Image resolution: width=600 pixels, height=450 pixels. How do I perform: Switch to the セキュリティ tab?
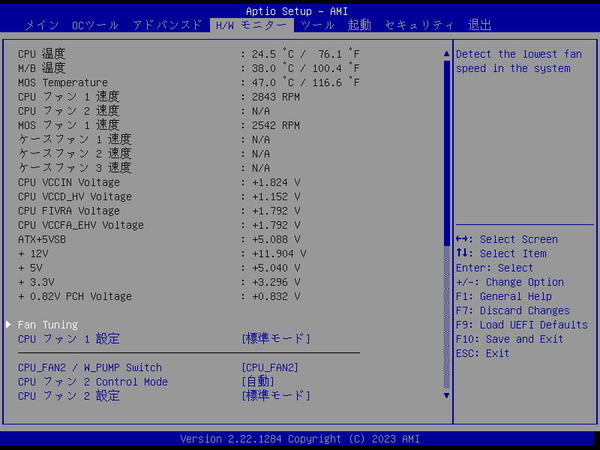coord(419,25)
